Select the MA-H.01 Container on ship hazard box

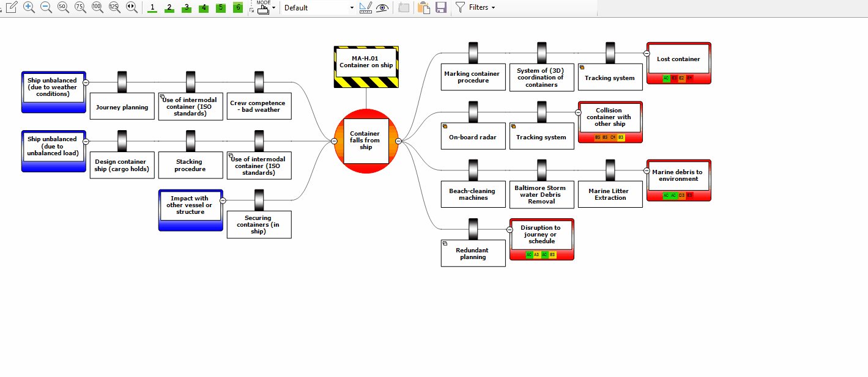click(366, 62)
